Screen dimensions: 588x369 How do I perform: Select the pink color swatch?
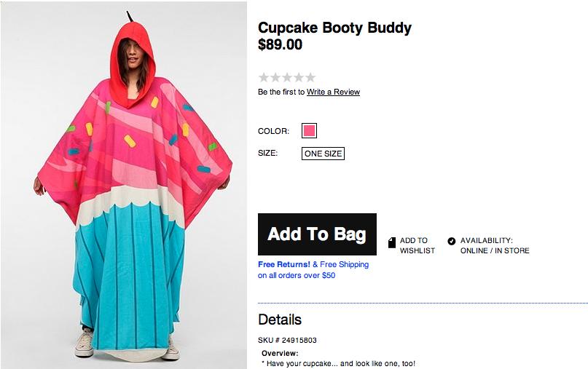309,131
